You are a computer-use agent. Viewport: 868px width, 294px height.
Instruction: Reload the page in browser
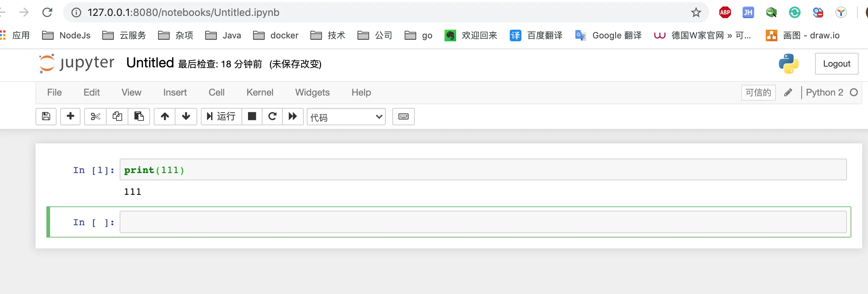click(x=47, y=12)
